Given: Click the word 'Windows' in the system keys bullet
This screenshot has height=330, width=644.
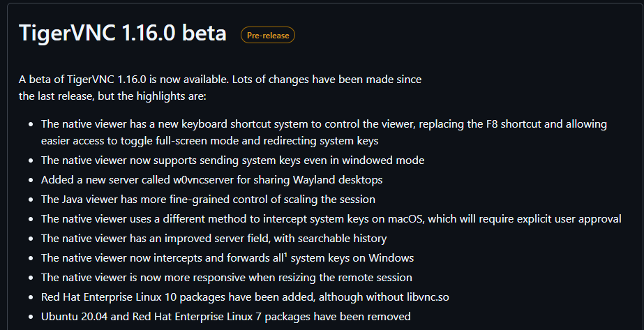Looking at the screenshot, I should [x=391, y=258].
